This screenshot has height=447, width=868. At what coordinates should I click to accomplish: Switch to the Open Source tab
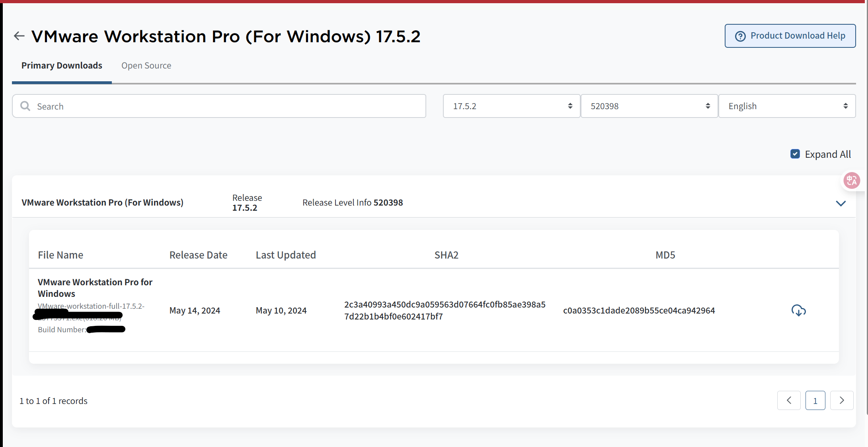pyautogui.click(x=146, y=65)
